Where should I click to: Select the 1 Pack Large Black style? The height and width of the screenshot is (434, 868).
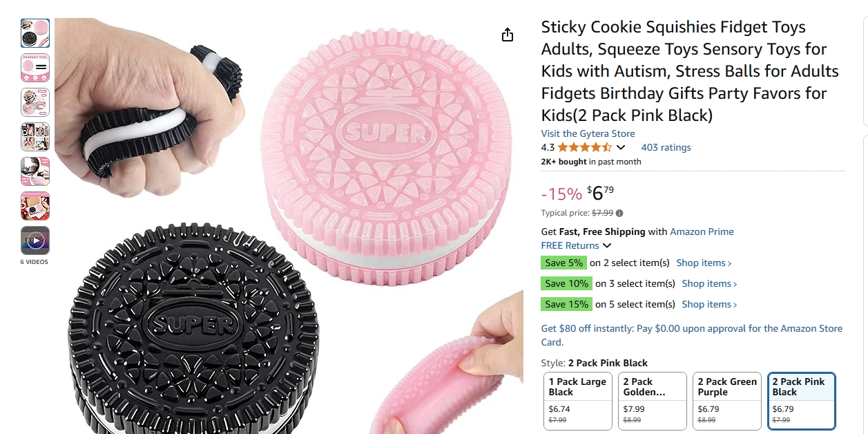coord(578,402)
